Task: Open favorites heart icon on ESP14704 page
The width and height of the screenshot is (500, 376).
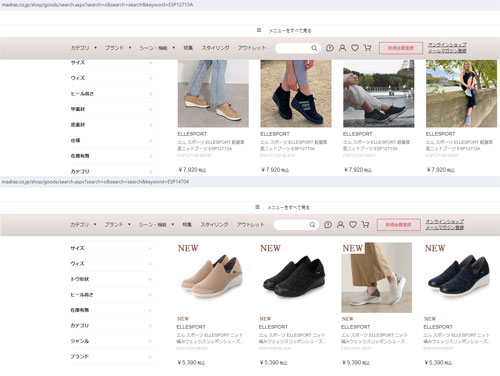Action: point(353,225)
